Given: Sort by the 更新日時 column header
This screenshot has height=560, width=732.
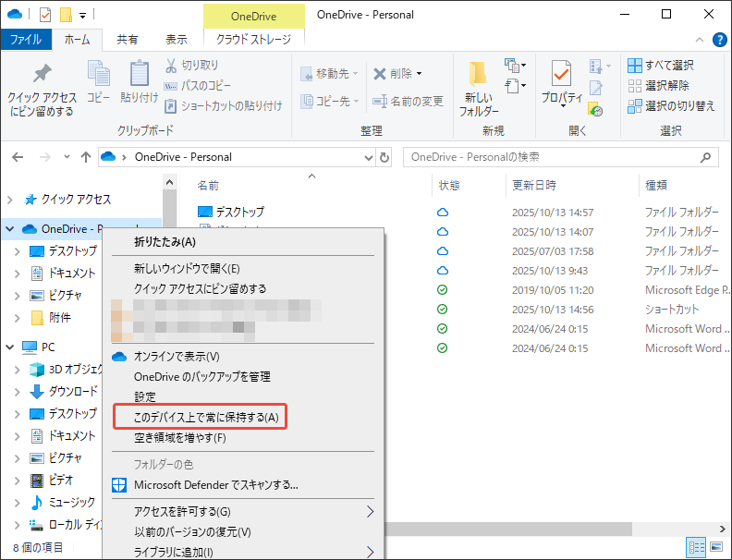Looking at the screenshot, I should click(x=534, y=186).
